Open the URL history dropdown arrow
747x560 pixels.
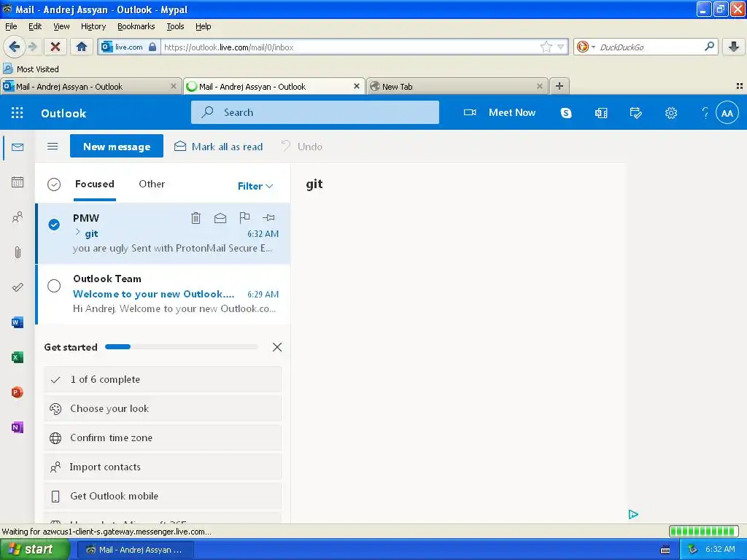click(x=561, y=47)
